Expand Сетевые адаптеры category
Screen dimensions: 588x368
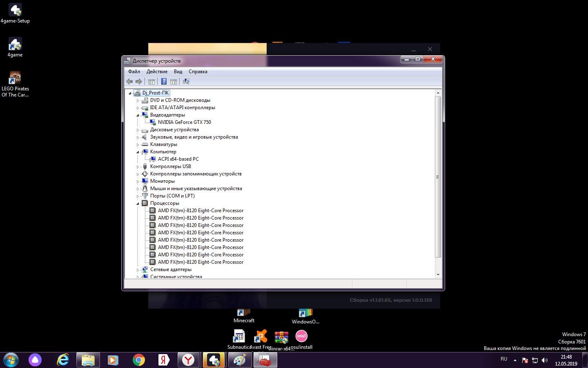pyautogui.click(x=138, y=269)
